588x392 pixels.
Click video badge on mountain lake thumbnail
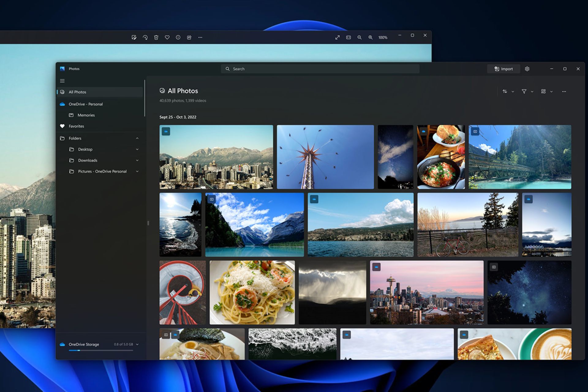point(212,199)
